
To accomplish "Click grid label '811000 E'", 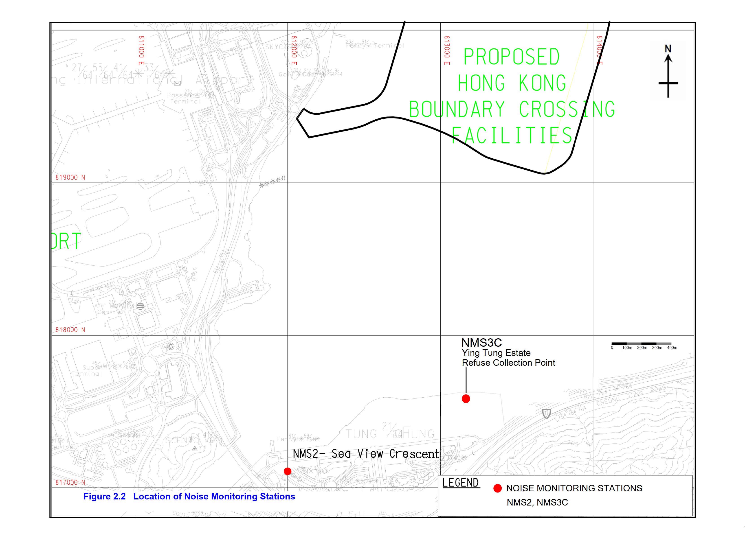I will click(x=141, y=50).
